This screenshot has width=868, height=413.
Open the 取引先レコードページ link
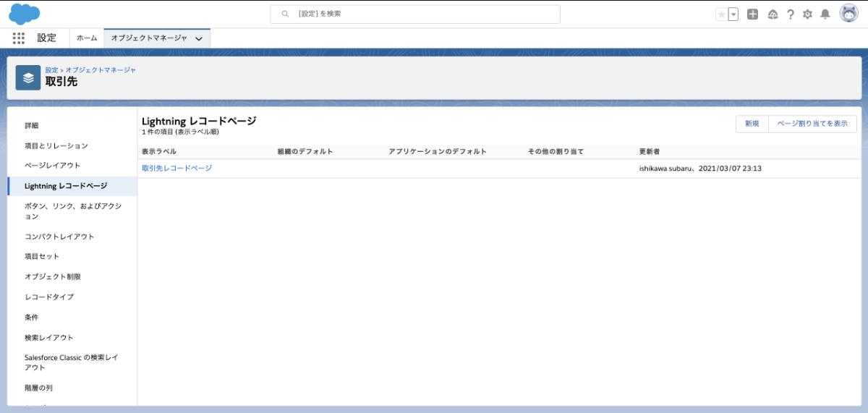(177, 168)
